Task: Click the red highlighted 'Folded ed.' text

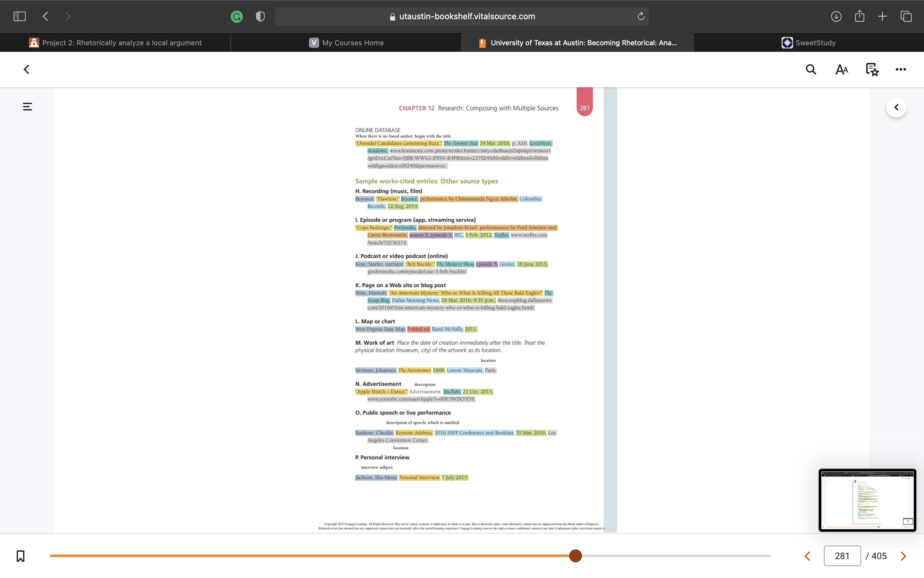Action: 418,329
